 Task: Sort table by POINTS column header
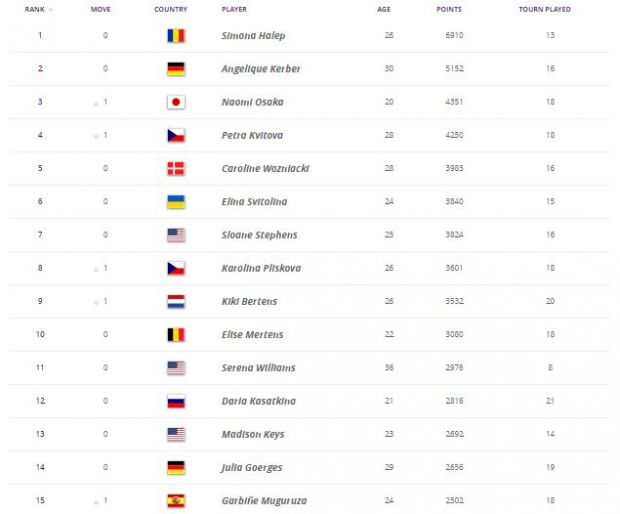(449, 9)
